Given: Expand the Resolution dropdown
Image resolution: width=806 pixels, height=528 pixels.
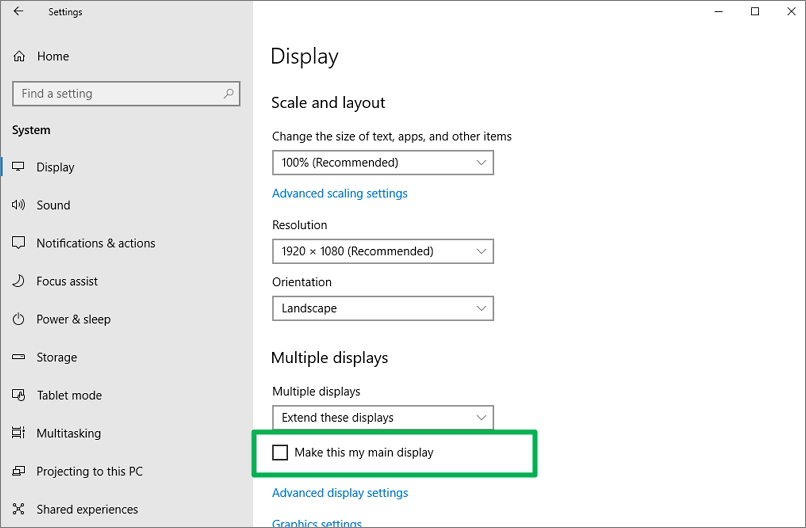Looking at the screenshot, I should pos(382,251).
